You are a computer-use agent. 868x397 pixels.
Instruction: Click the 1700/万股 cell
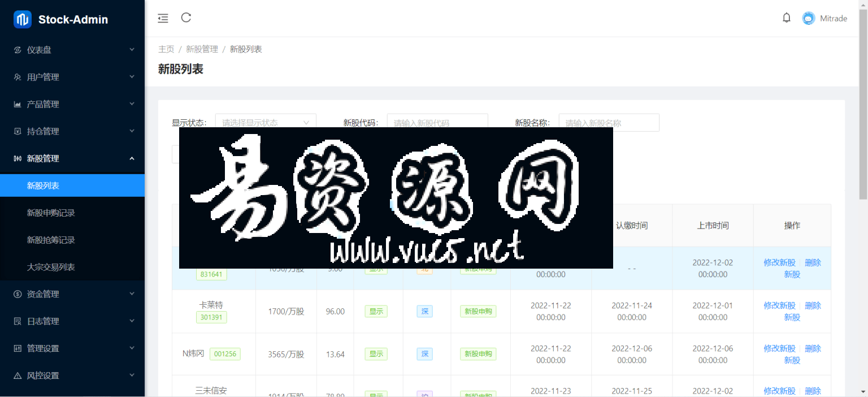click(x=286, y=312)
